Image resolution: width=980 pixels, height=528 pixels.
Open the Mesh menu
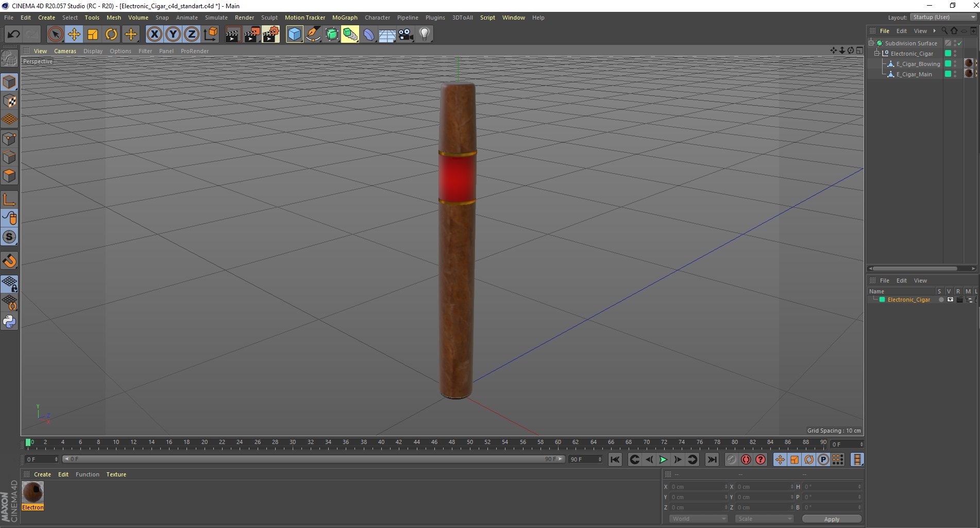point(114,18)
